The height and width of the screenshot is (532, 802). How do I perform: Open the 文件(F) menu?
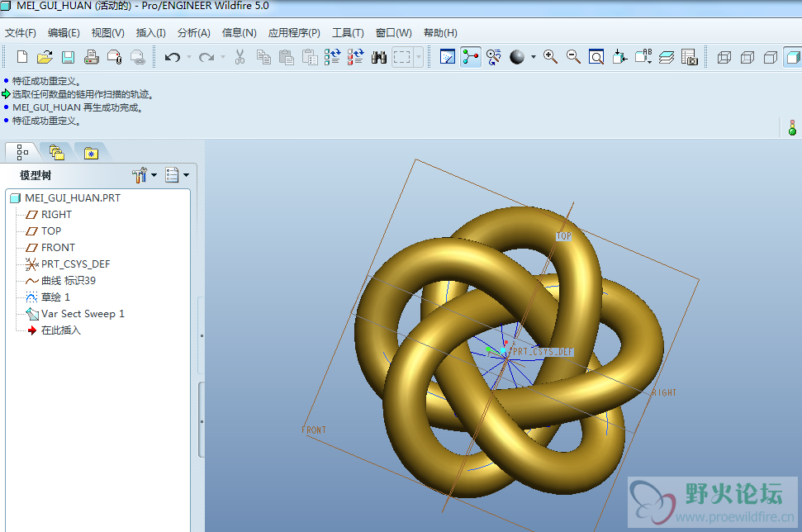pyautogui.click(x=21, y=33)
